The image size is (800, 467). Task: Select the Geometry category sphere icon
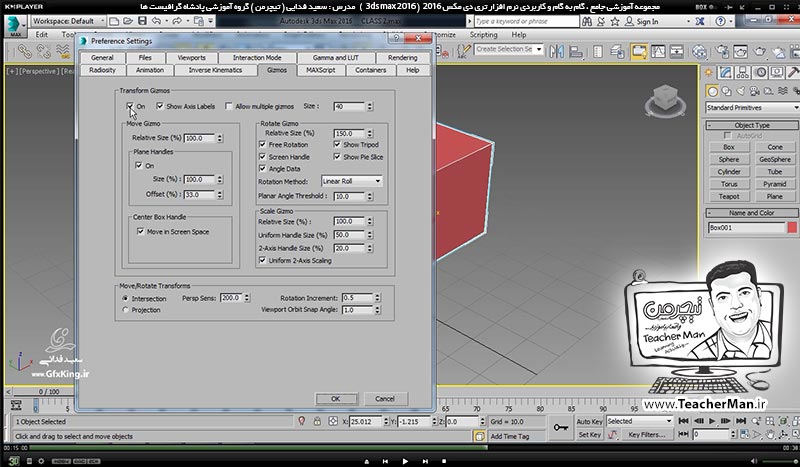(x=712, y=91)
